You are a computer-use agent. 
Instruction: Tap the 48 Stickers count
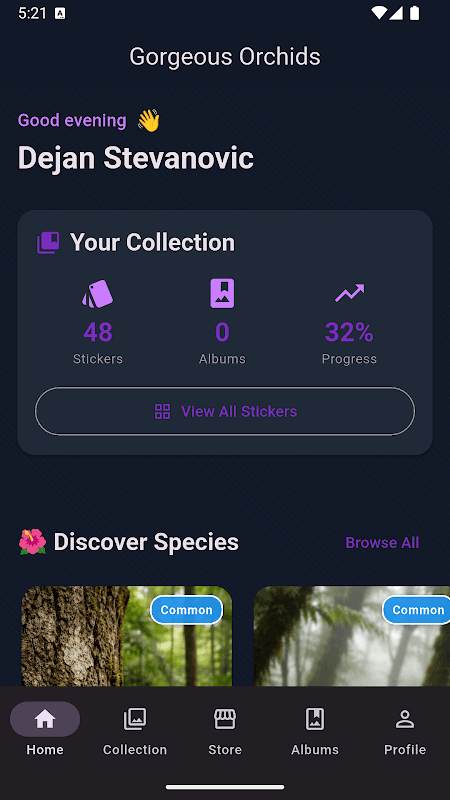pyautogui.click(x=98, y=332)
